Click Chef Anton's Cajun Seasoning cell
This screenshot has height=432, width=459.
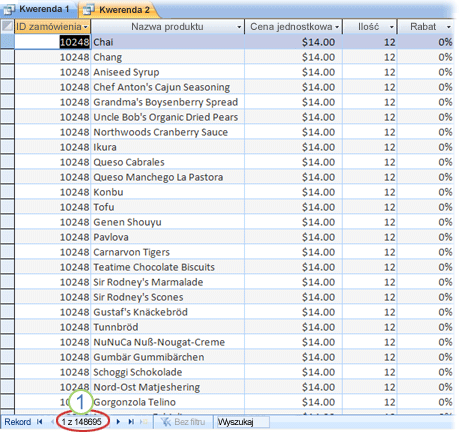[x=168, y=87]
